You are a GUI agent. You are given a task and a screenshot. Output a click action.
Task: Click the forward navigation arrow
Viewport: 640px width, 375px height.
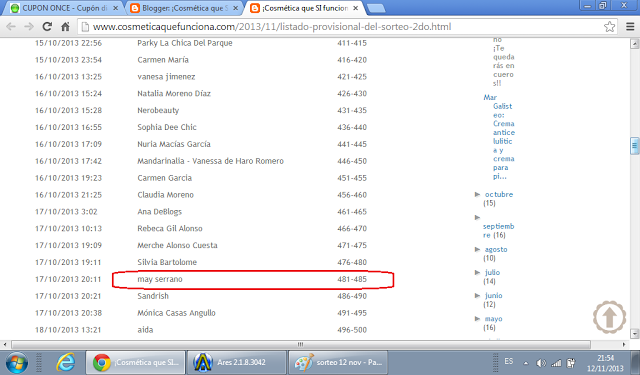click(x=29, y=27)
